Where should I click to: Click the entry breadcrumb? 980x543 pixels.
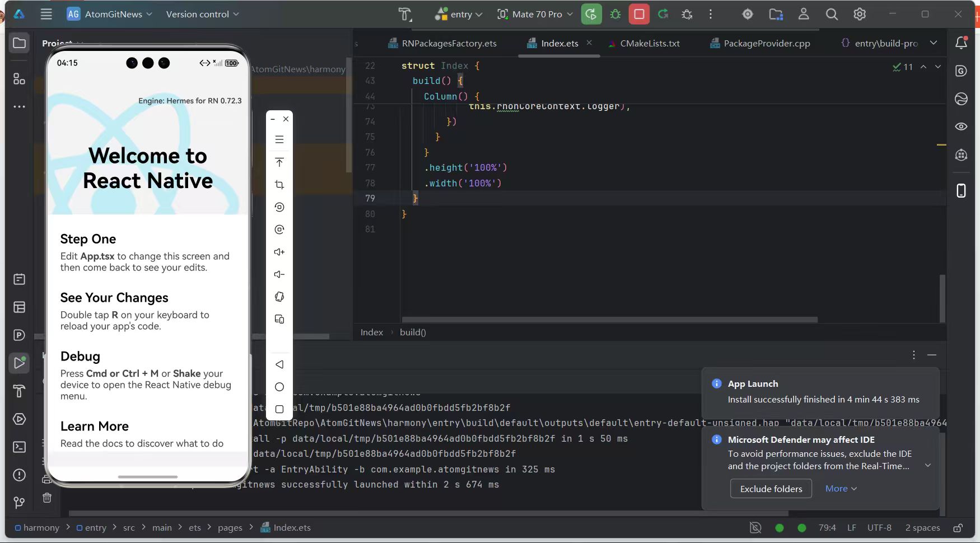(x=91, y=527)
